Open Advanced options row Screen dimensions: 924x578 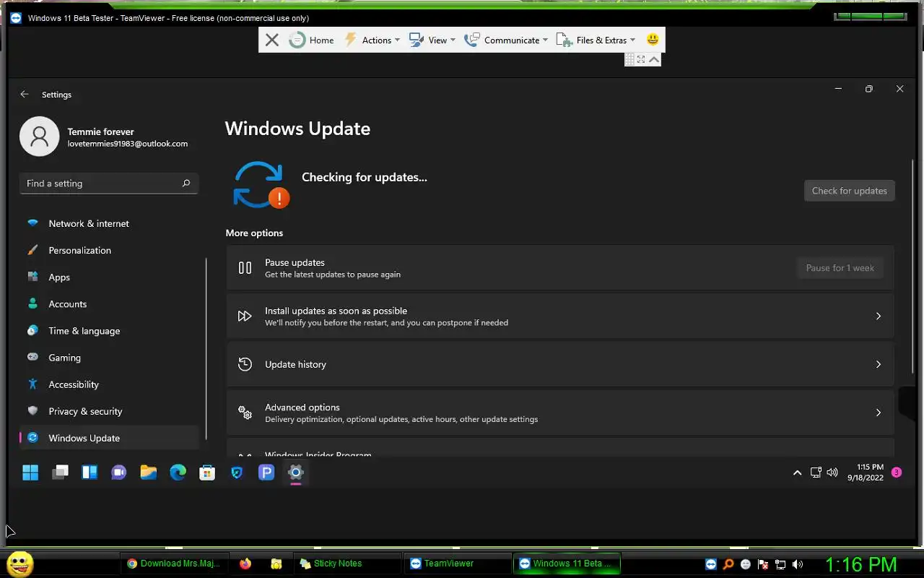click(560, 413)
